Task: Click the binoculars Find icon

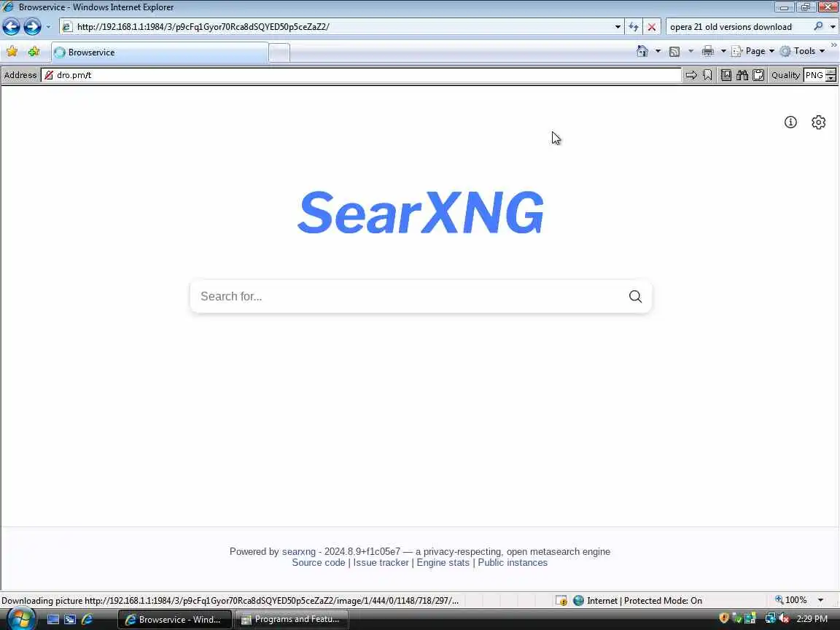Action: pyautogui.click(x=742, y=75)
